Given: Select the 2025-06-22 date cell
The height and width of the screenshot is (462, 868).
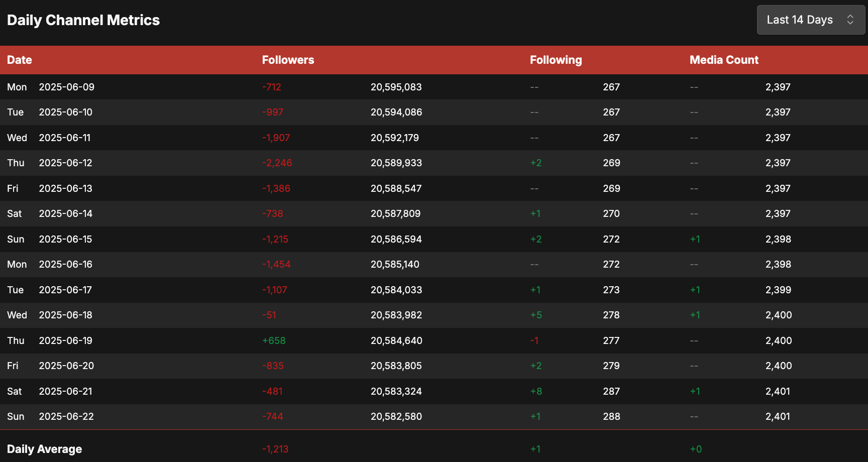Looking at the screenshot, I should click(66, 417).
